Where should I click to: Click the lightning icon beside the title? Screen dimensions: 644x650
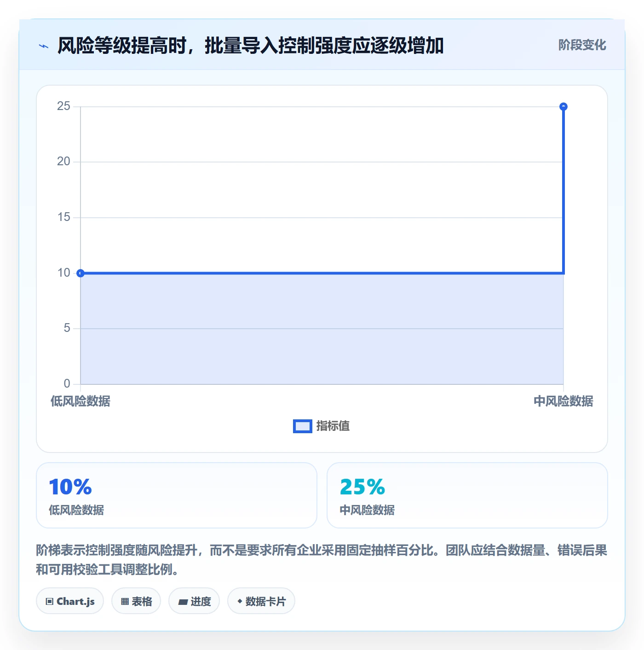tap(44, 46)
